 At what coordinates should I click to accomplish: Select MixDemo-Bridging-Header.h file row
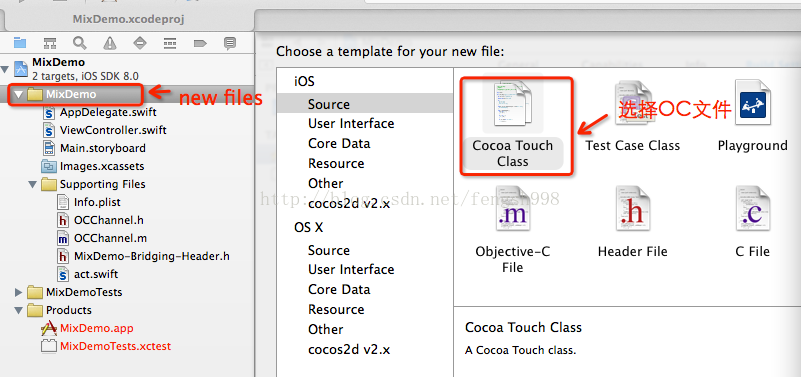click(127, 256)
